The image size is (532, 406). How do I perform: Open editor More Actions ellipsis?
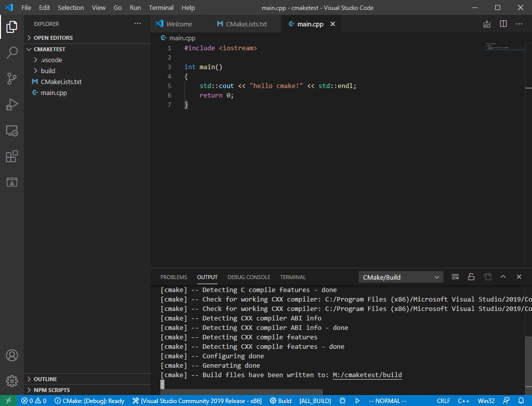coord(519,24)
